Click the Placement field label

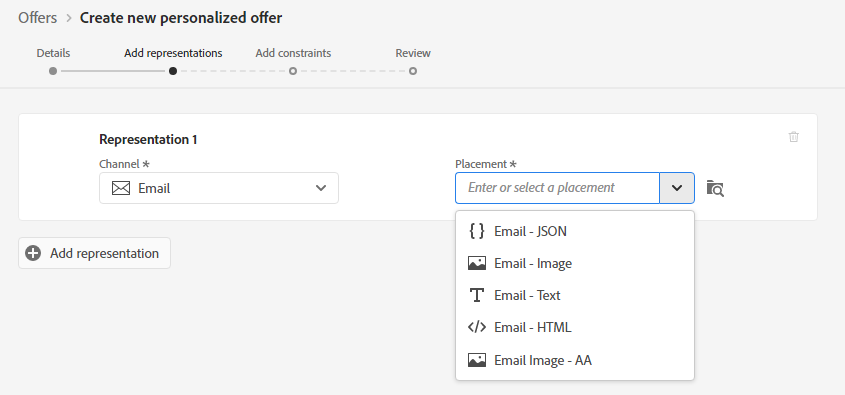(486, 164)
